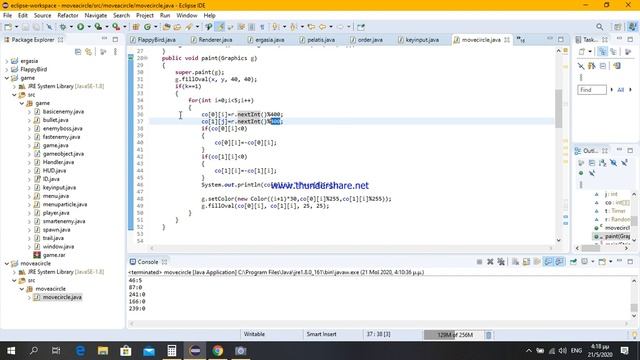Collapse the moveacircle project

7,264
